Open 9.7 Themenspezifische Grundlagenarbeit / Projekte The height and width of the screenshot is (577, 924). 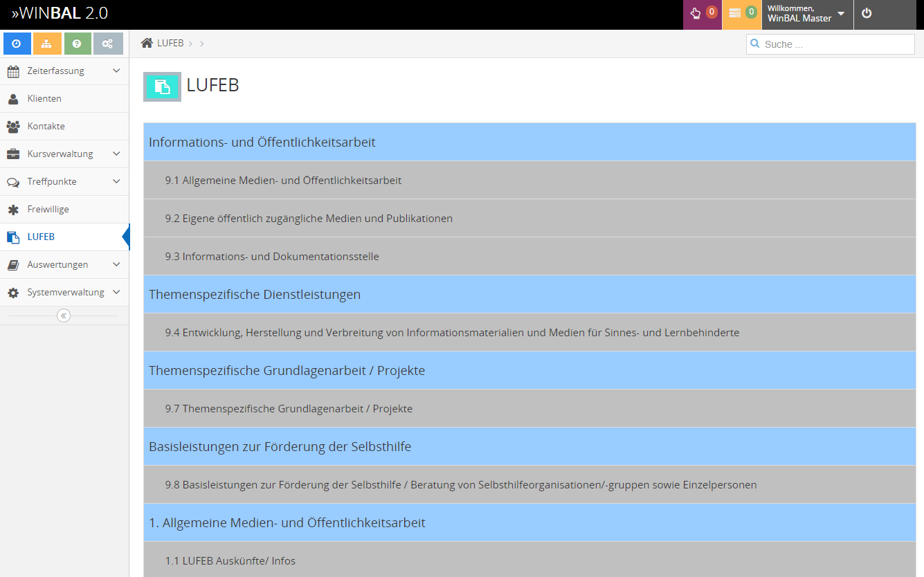[x=289, y=409]
